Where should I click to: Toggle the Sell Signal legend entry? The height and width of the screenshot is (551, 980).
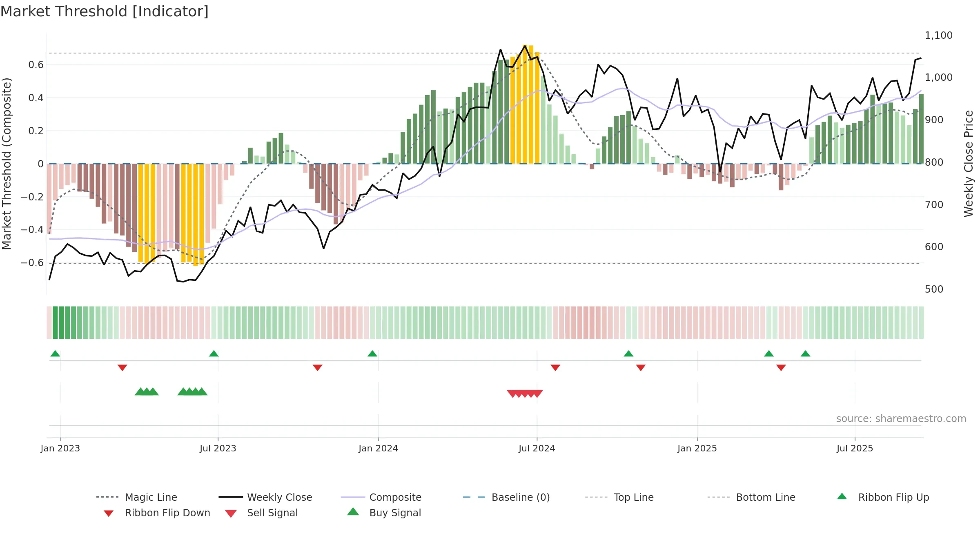tap(261, 513)
